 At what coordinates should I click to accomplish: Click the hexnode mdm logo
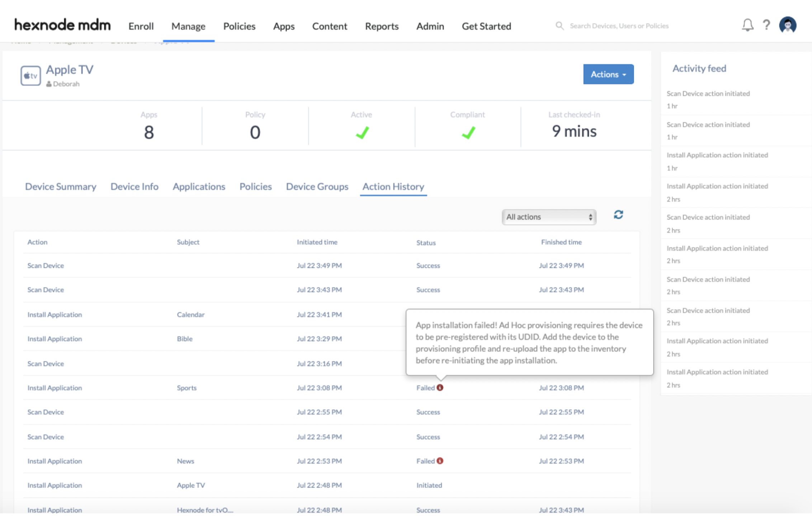[x=62, y=25]
